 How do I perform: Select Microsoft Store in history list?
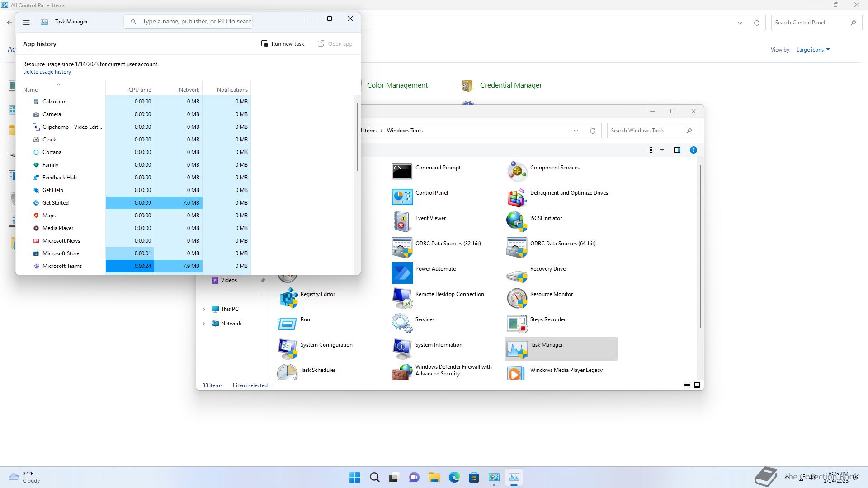(133, 253)
